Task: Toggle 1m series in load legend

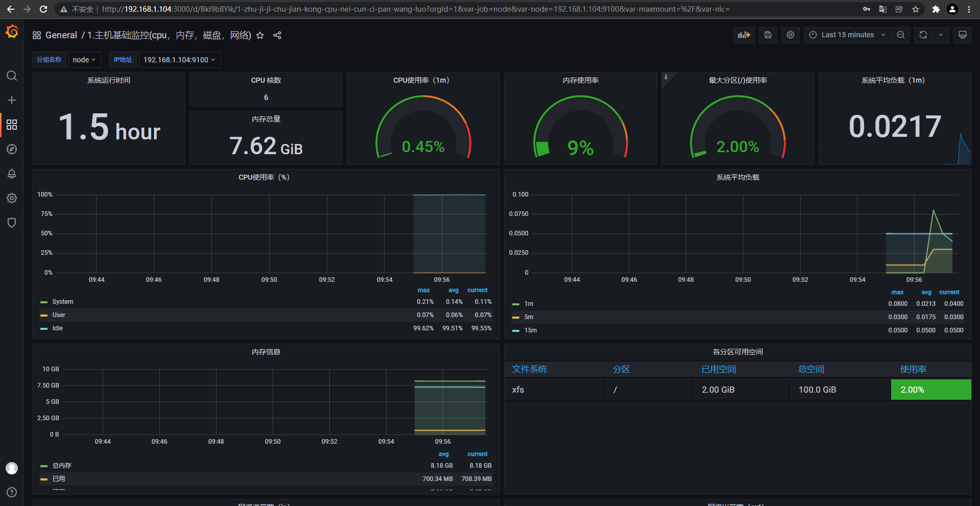Action: point(529,304)
